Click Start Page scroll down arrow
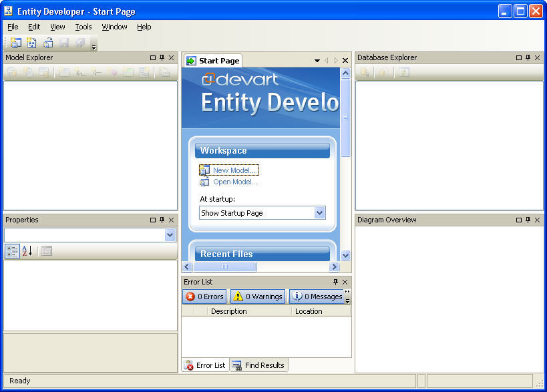The image size is (547, 392). 345,255
